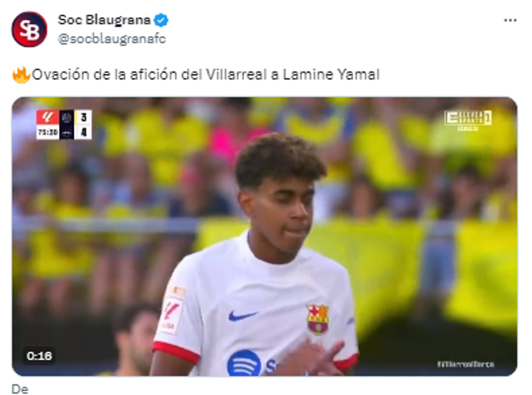Click the team crest in the scoreboard
Viewport: 532px width, 395px height.
tap(67, 118)
